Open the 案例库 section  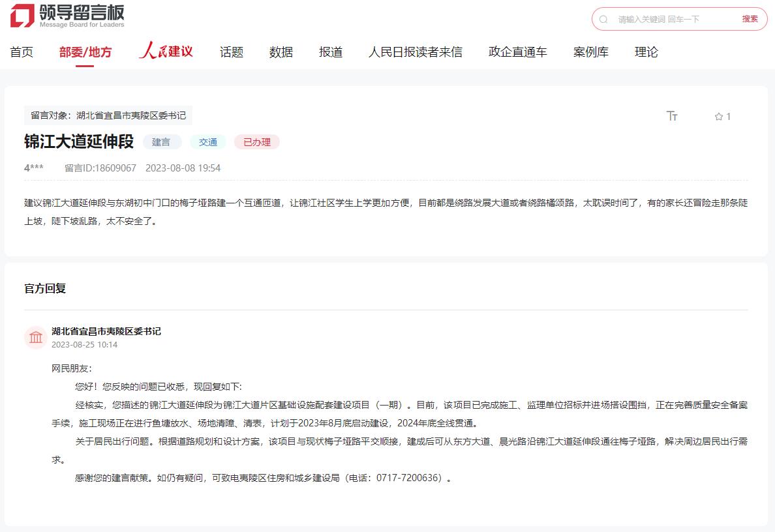pyautogui.click(x=590, y=52)
